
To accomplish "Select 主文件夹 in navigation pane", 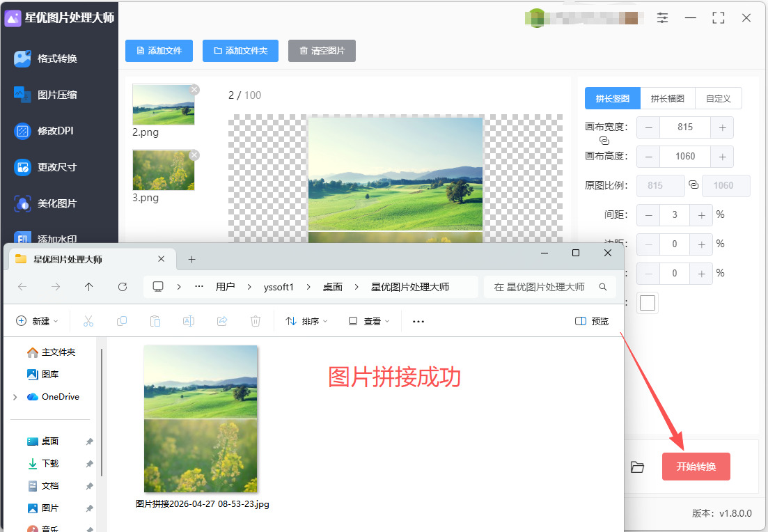I will point(52,352).
